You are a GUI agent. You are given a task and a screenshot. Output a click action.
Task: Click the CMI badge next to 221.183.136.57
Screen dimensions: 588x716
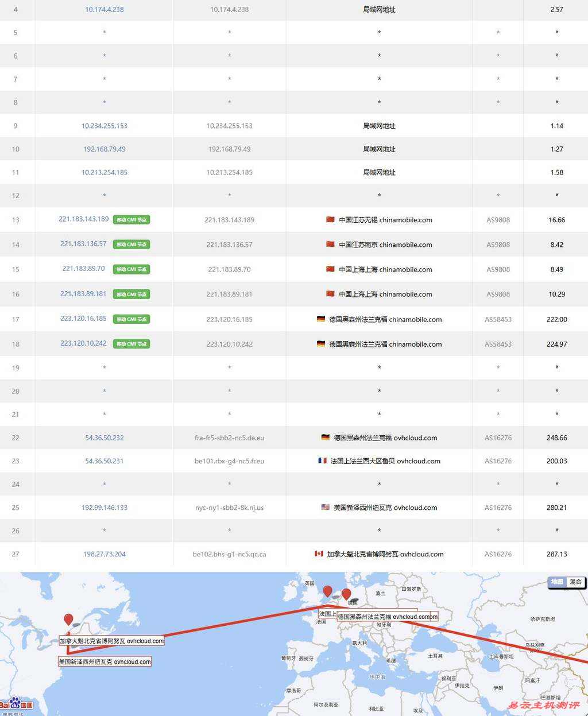131,244
